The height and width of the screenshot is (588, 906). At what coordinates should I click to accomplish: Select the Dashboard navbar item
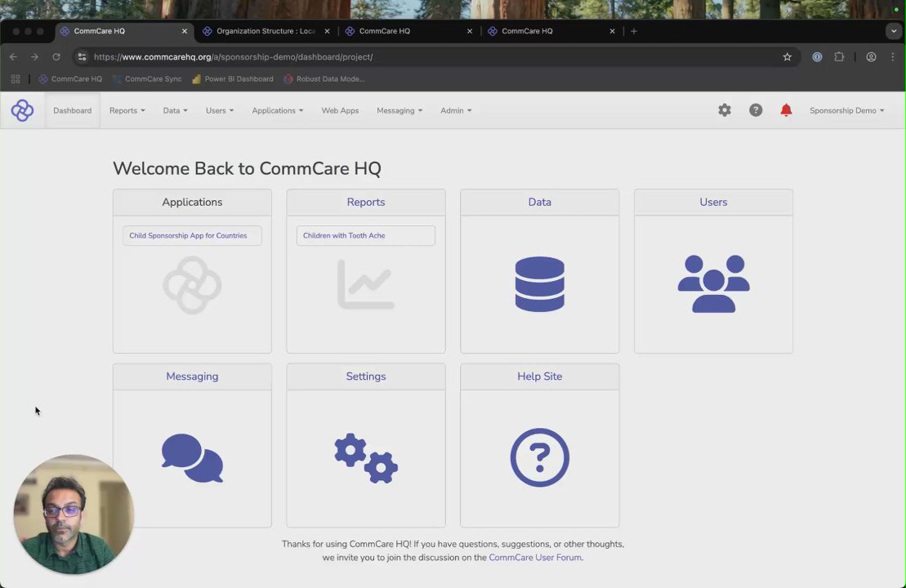72,110
